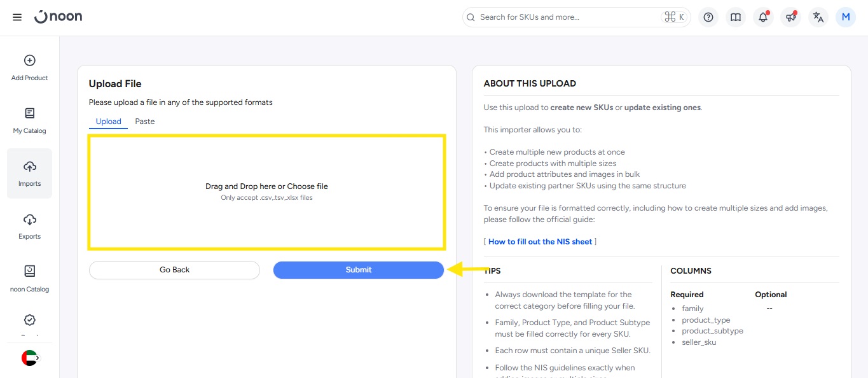Select Add Product in the sidebar
The height and width of the screenshot is (378, 868).
click(29, 67)
